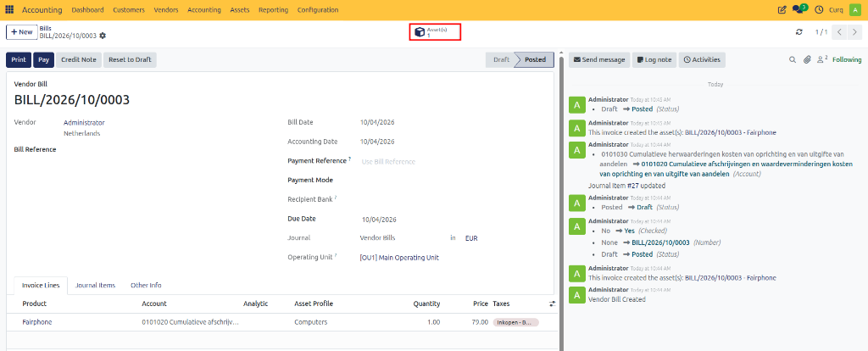The image size is (868, 351).
Task: Click the Credit Note button
Action: [x=79, y=60]
